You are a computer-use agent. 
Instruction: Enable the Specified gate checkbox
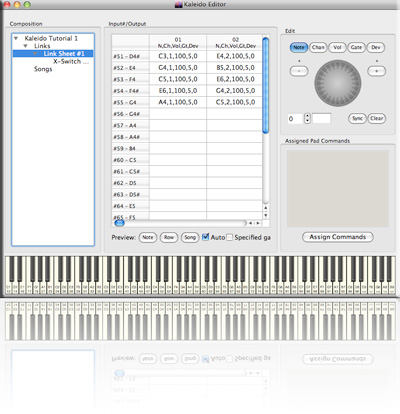[229, 237]
